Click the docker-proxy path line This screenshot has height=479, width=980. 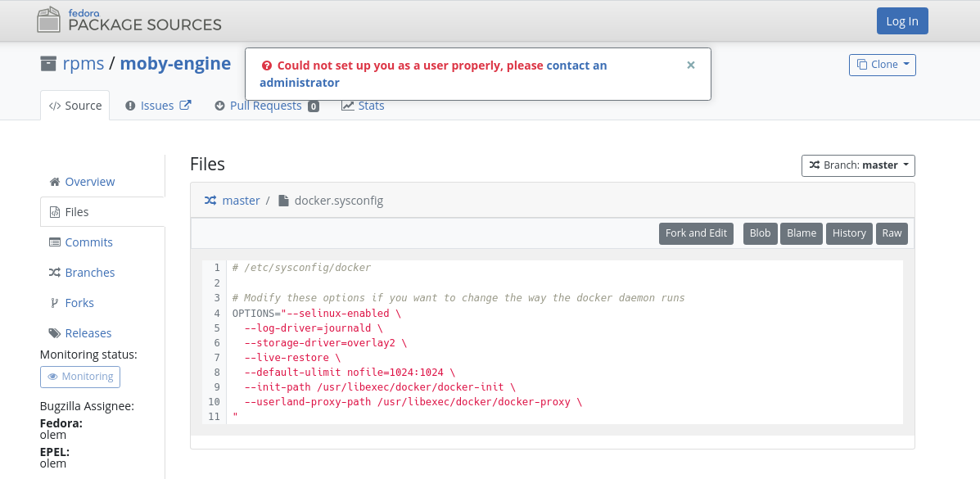(413, 402)
